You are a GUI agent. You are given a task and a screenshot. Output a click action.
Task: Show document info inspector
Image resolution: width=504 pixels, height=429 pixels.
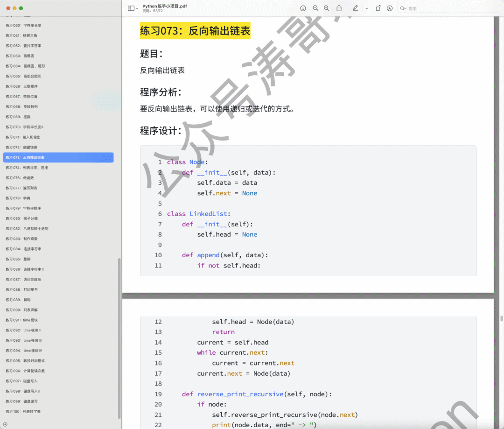click(303, 8)
